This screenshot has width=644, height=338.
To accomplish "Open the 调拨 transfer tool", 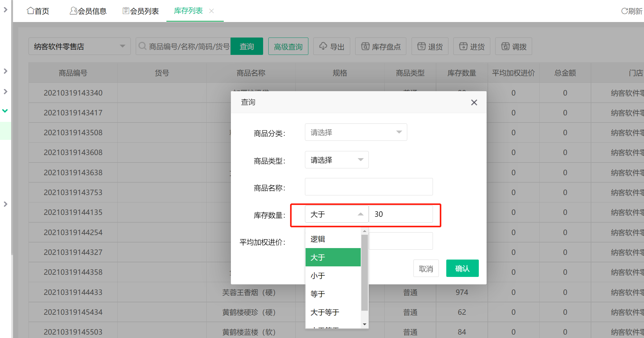I will click(x=513, y=46).
